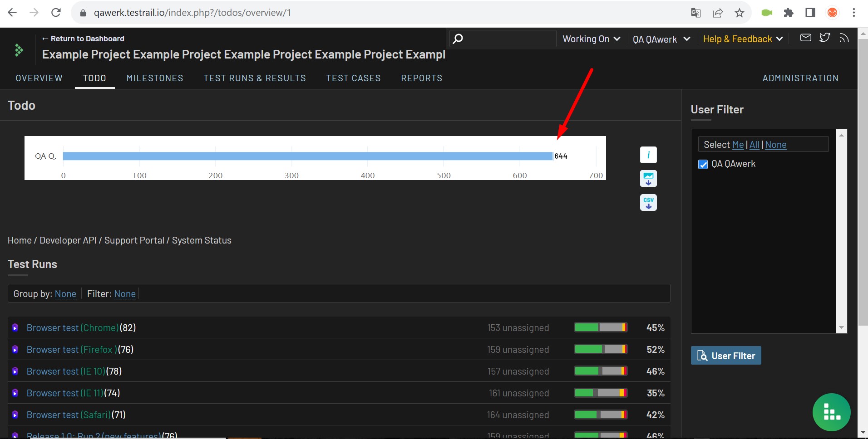
Task: Go to the Administration section
Action: point(800,78)
